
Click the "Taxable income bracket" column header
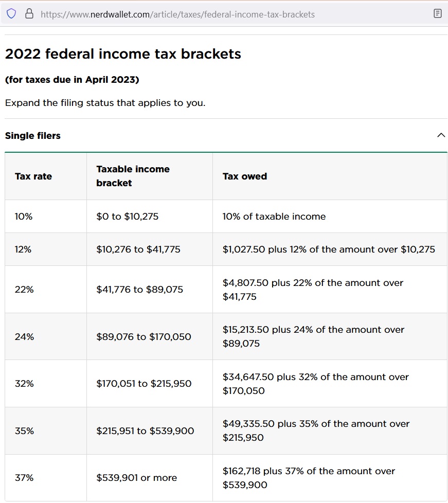(x=133, y=176)
